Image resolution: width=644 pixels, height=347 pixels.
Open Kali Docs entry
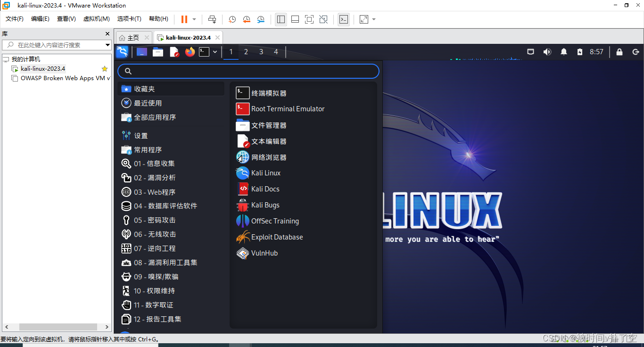(303, 189)
